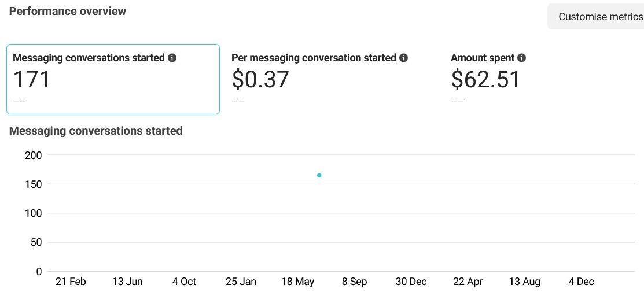Click info icon beside Per messaging conversation started

tap(403, 58)
